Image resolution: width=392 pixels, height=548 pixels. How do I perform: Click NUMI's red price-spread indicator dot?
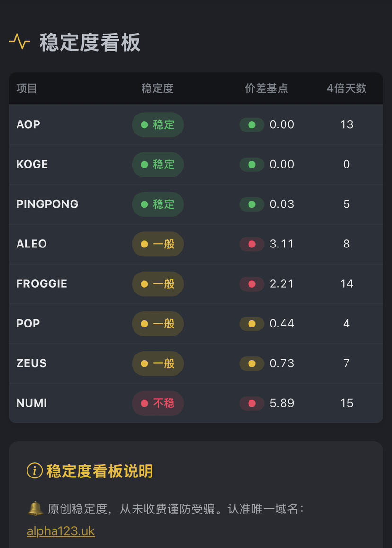coord(252,403)
